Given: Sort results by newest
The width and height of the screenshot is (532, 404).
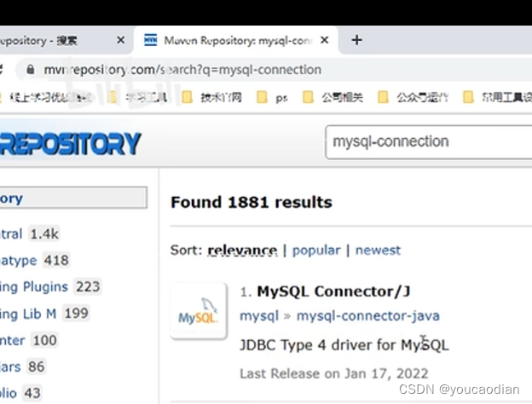Looking at the screenshot, I should pos(378,251).
